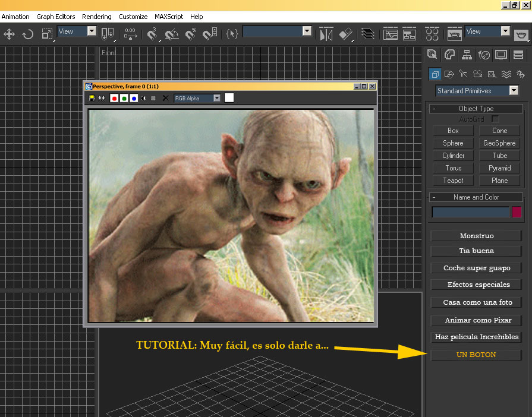Open the Rendering menu

97,17
